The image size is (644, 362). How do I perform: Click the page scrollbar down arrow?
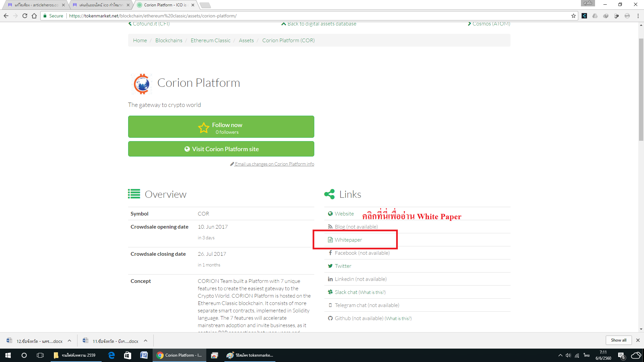point(641,329)
